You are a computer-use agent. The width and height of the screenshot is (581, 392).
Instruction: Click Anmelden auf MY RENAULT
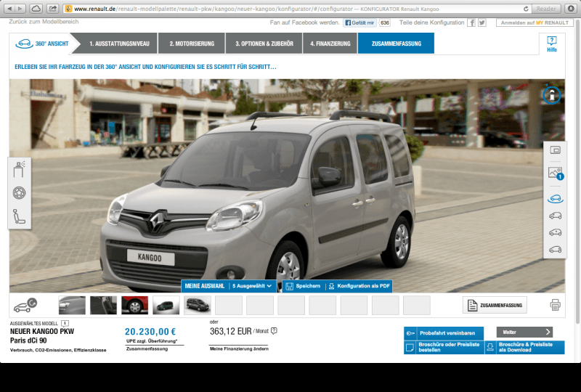pos(535,23)
